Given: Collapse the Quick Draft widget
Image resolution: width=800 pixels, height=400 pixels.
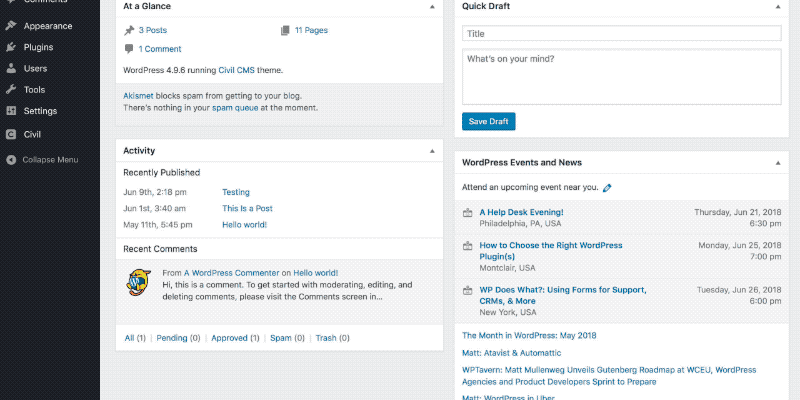Looking at the screenshot, I should (x=778, y=7).
